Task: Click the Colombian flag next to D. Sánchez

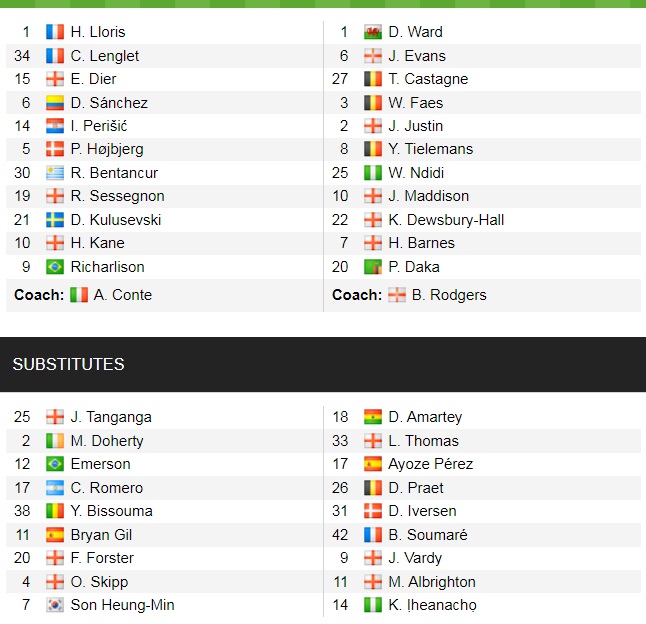Action: [55, 102]
